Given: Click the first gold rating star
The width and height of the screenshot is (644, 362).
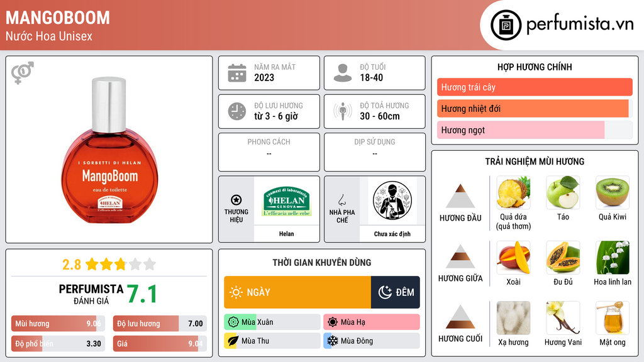Looking at the screenshot, I should point(92,264).
